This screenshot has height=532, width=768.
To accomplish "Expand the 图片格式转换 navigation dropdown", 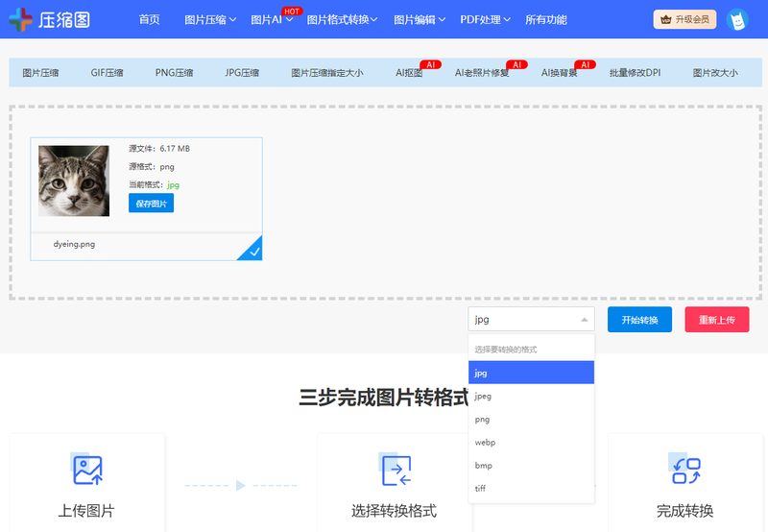I will click(x=342, y=19).
